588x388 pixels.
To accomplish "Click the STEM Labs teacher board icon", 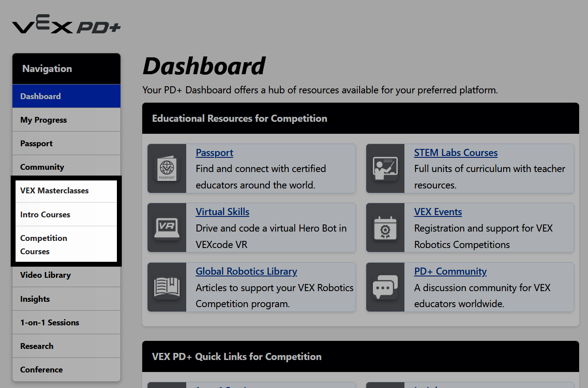I will pyautogui.click(x=385, y=168).
